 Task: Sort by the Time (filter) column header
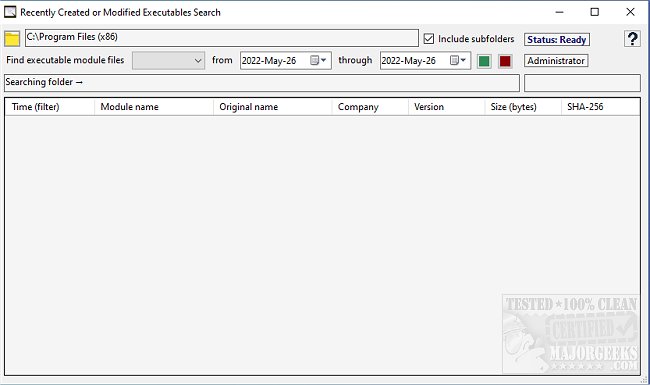tap(50, 107)
